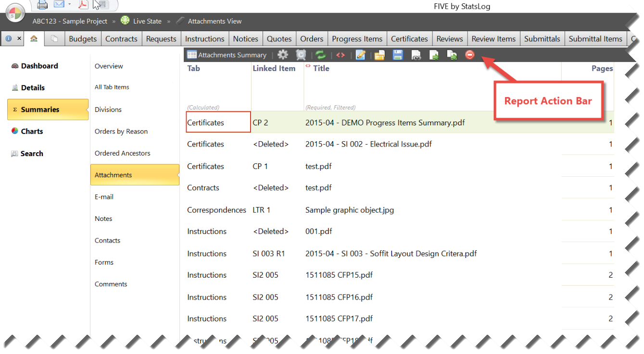The height and width of the screenshot is (354, 644).
Task: Select row 2015-04 - SI 002 - Electrical Issue.pdf
Action: pyautogui.click(x=400, y=144)
